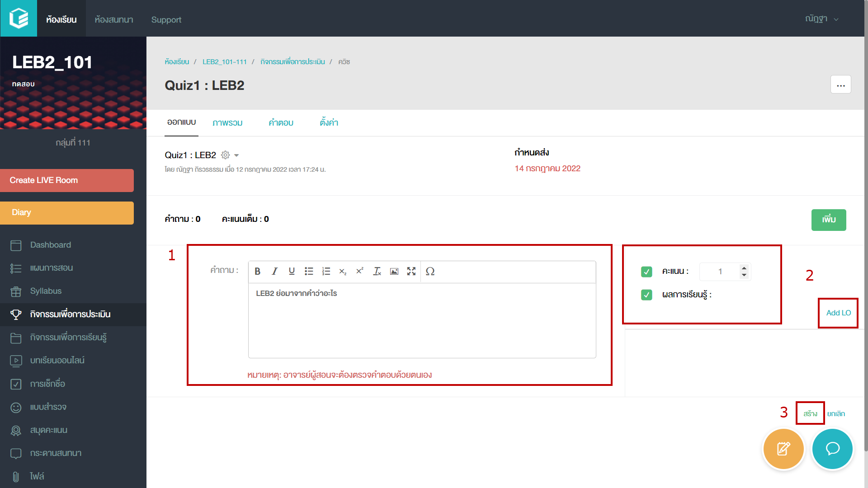Maximize the question editor
This screenshot has height=488, width=868.
[411, 272]
